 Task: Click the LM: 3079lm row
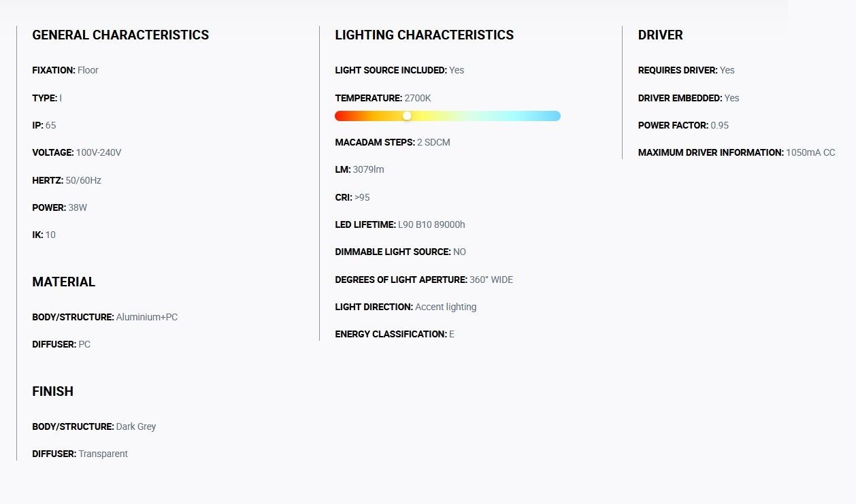pos(359,169)
